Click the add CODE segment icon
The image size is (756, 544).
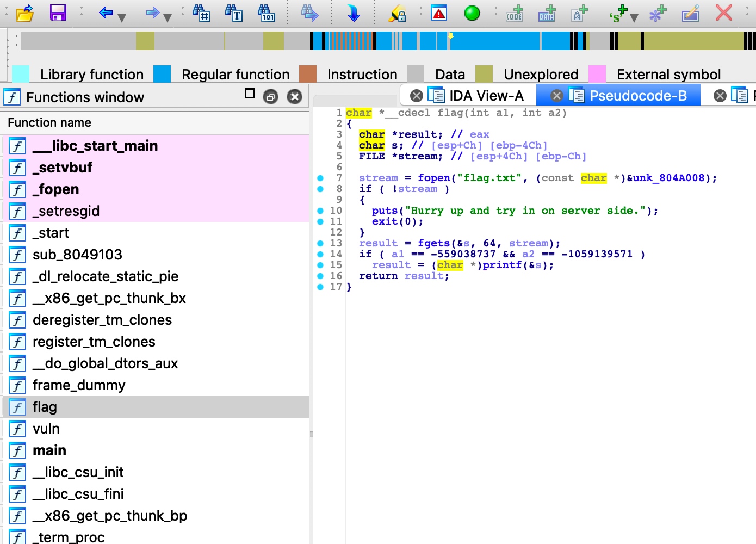tap(514, 13)
